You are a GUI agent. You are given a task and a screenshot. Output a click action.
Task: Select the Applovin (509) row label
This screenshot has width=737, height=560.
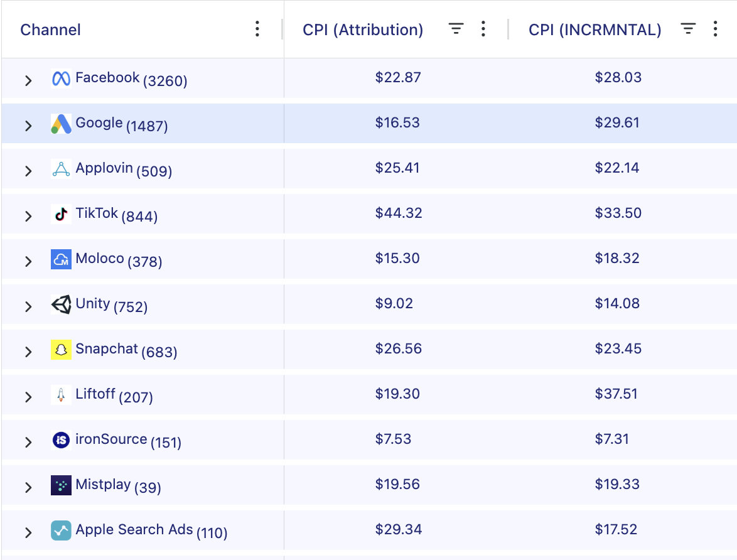pyautogui.click(x=124, y=169)
